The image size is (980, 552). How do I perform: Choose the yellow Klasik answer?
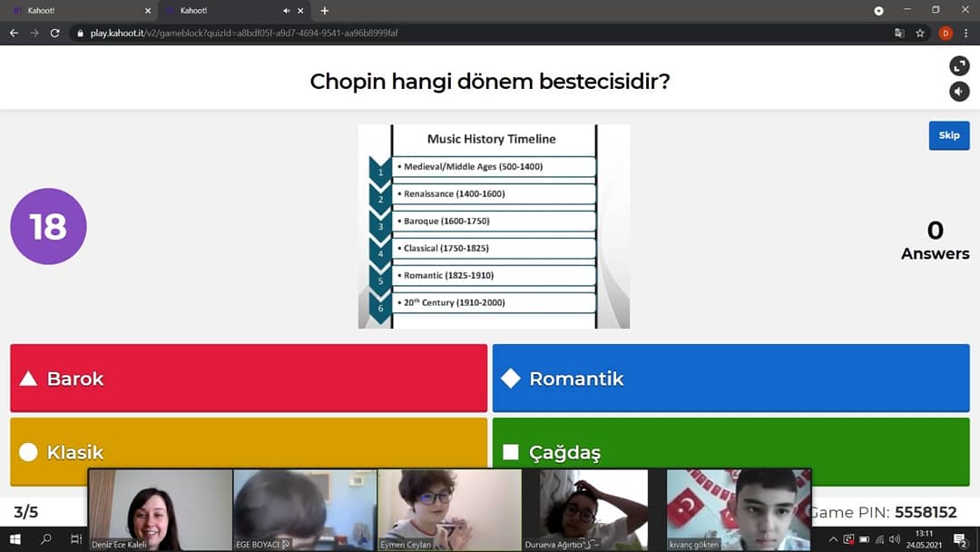click(249, 452)
